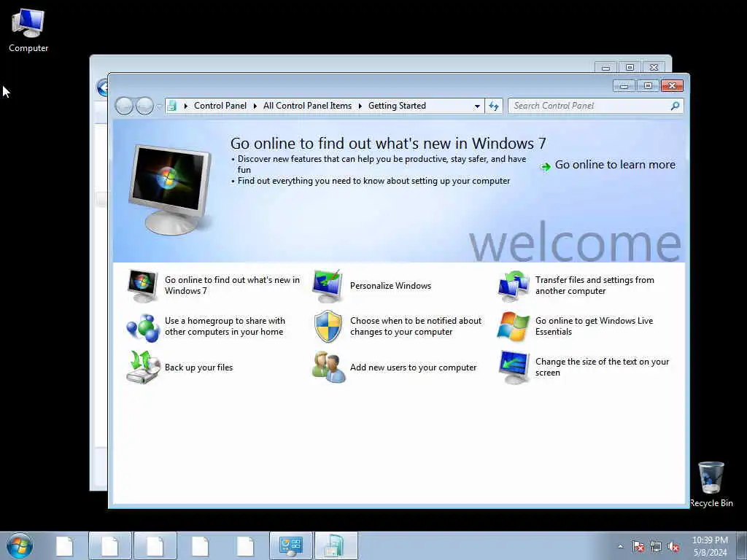Click the Control Panel icon in the address bar

[x=172, y=106]
